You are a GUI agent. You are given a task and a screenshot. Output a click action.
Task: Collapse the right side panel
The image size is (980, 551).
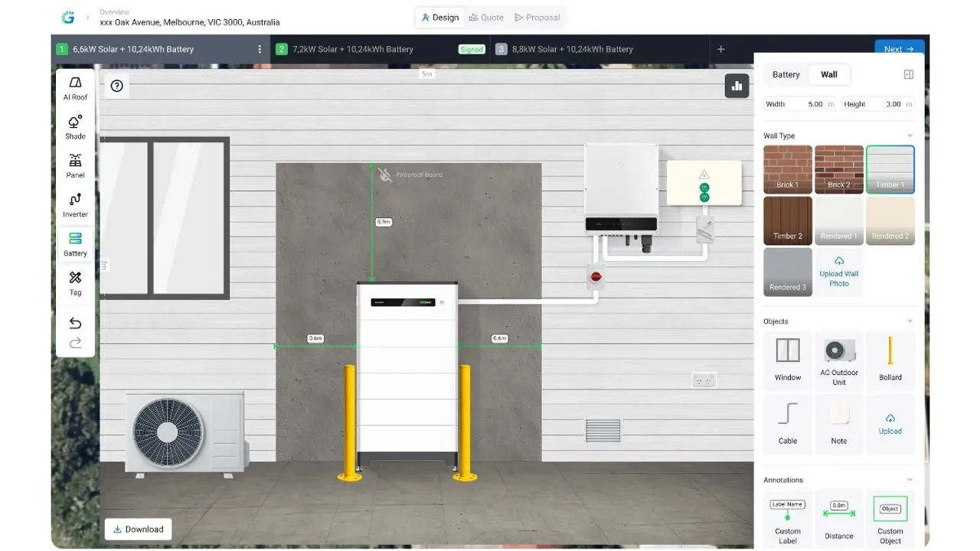tap(909, 74)
